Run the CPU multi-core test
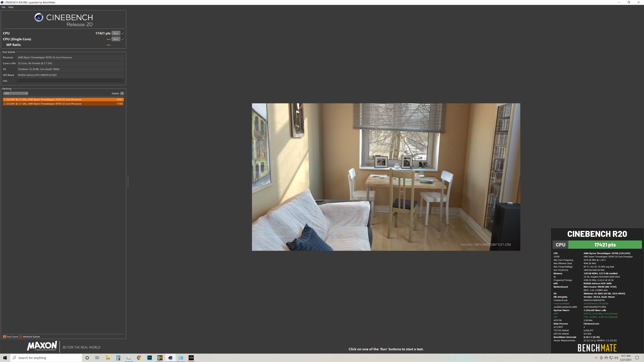The image size is (644, 362). [x=116, y=33]
